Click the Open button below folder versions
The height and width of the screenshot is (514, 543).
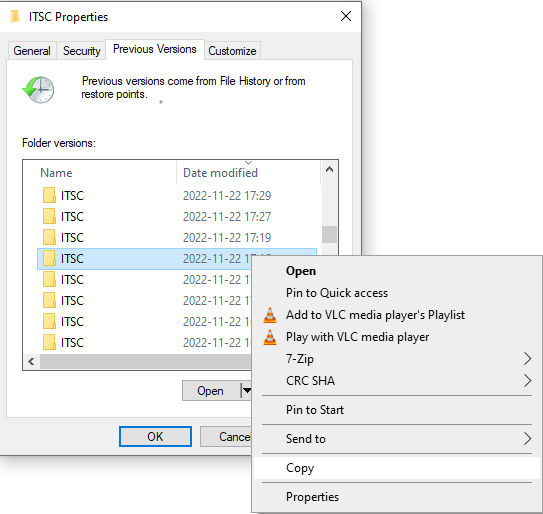(211, 391)
